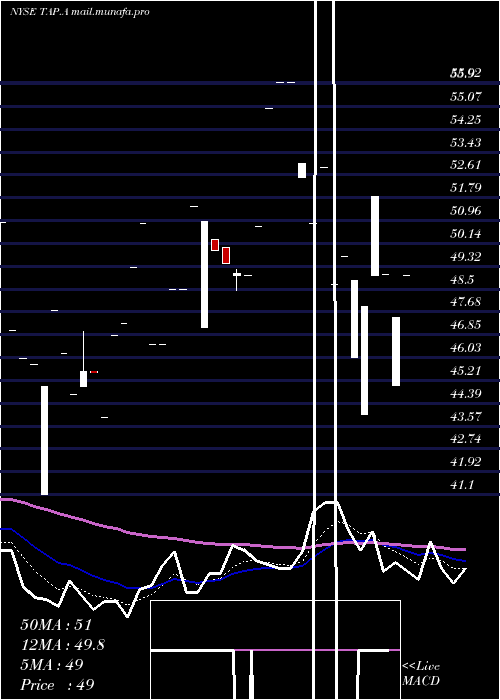Click the 5MA : 49 indicator text
Screen dimensions: 500x700
(52, 665)
